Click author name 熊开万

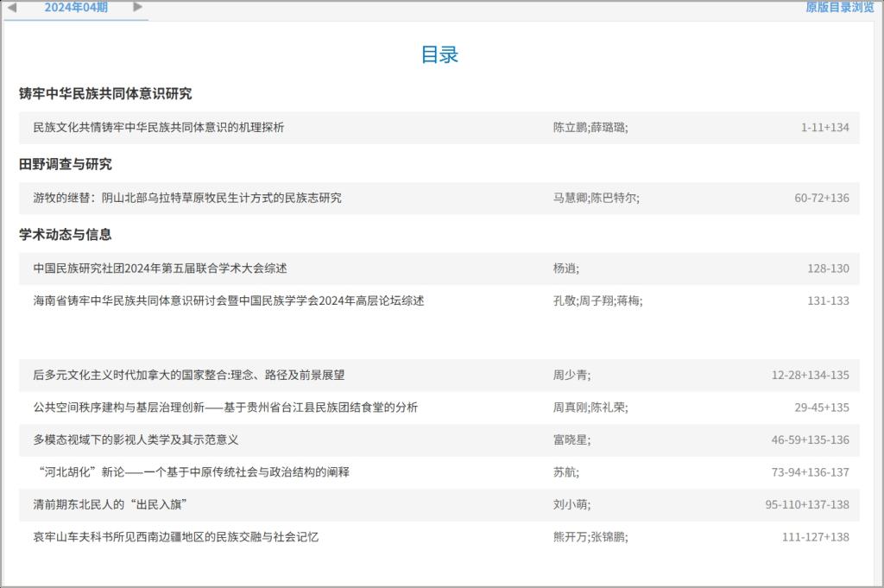pos(570,537)
